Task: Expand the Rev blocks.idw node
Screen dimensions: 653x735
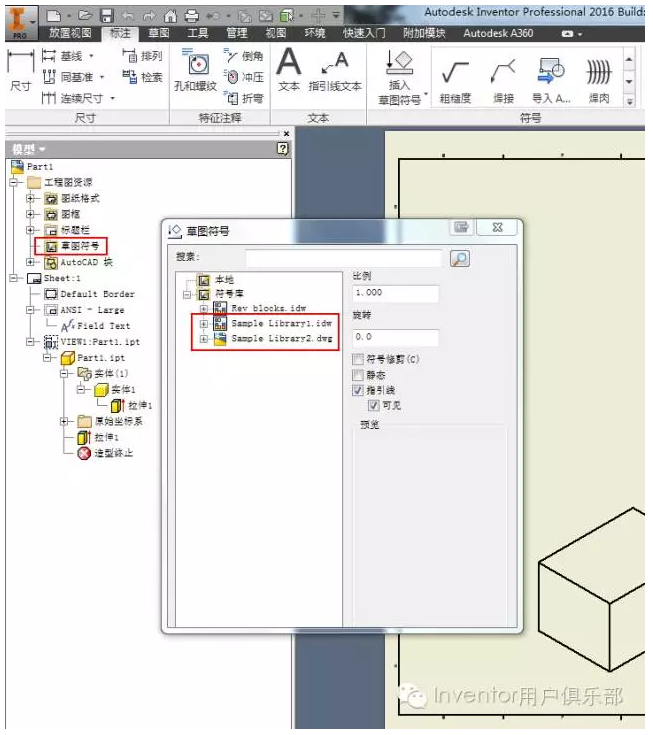Action: coord(204,309)
